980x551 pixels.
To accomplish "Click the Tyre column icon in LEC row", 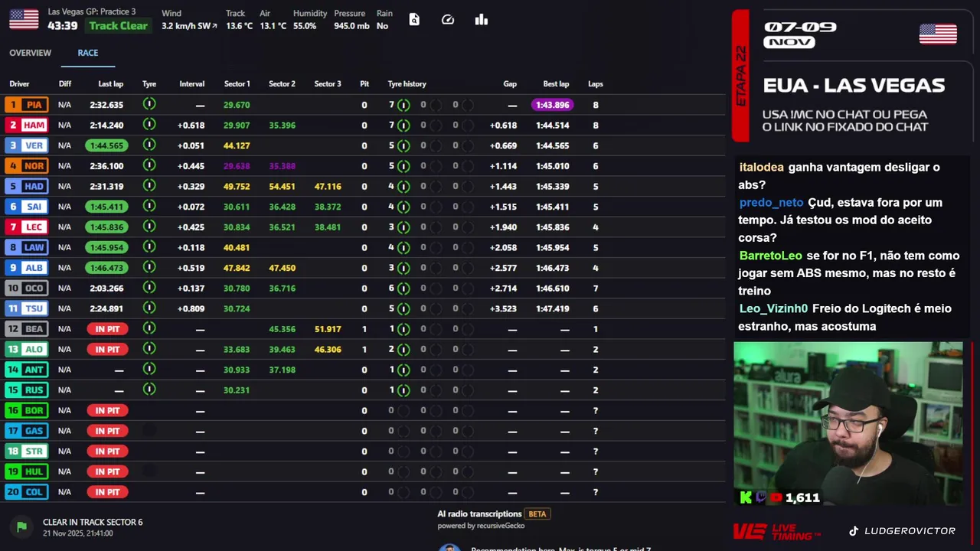I will click(149, 227).
